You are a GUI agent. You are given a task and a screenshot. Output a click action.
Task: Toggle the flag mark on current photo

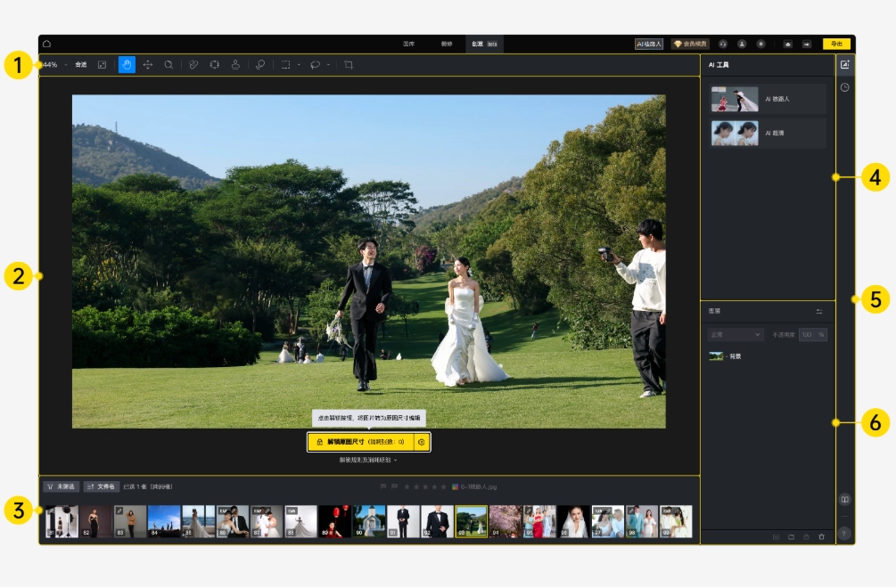click(x=383, y=487)
